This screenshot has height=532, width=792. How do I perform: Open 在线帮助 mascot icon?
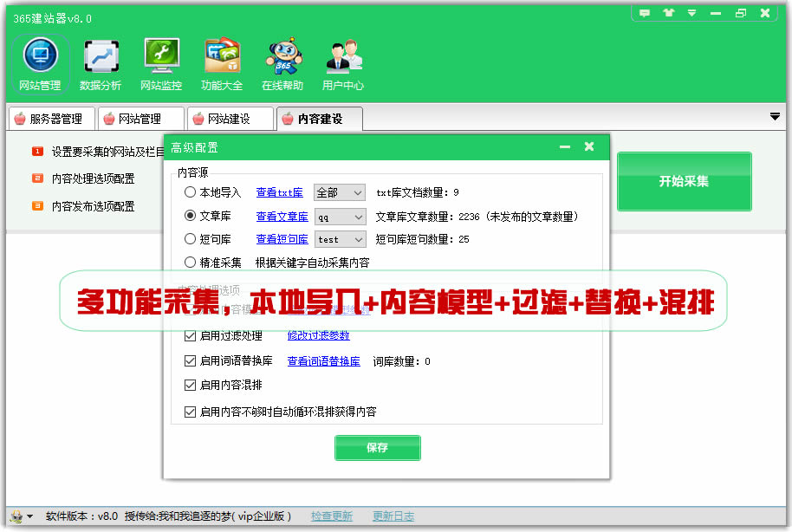tap(282, 57)
